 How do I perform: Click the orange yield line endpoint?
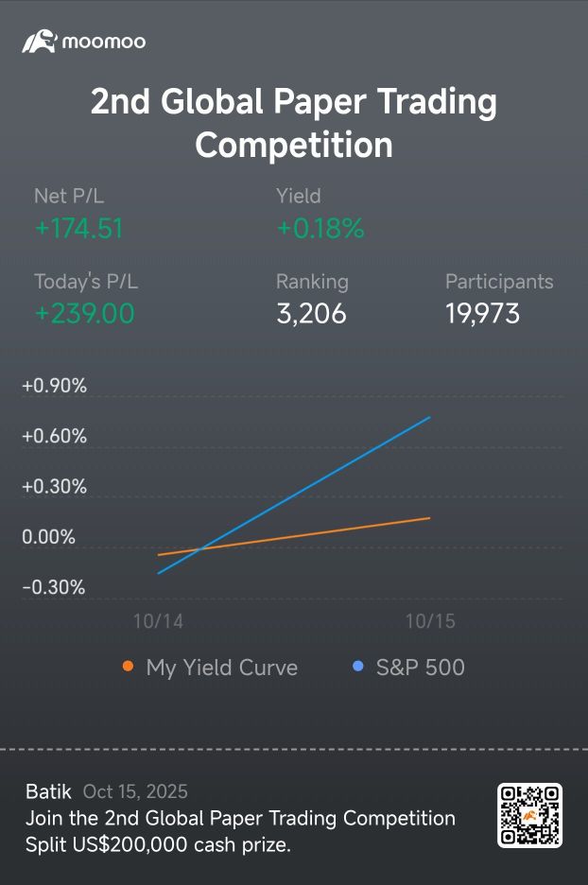tap(429, 517)
